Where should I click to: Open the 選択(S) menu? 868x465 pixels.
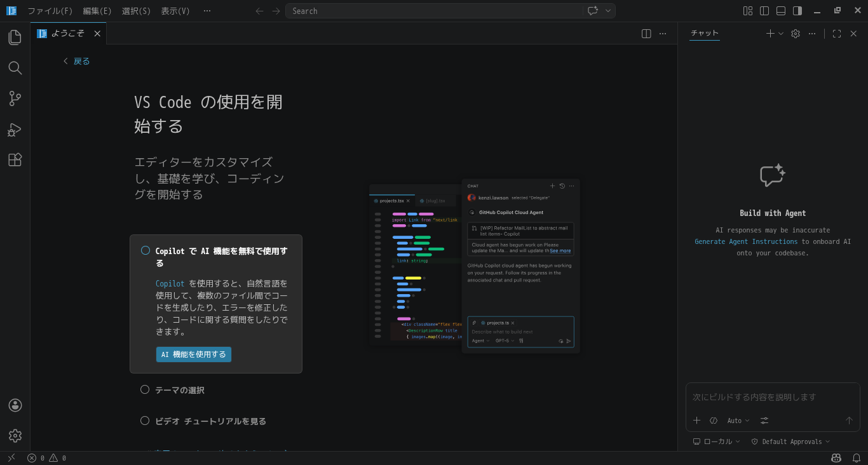tap(137, 11)
